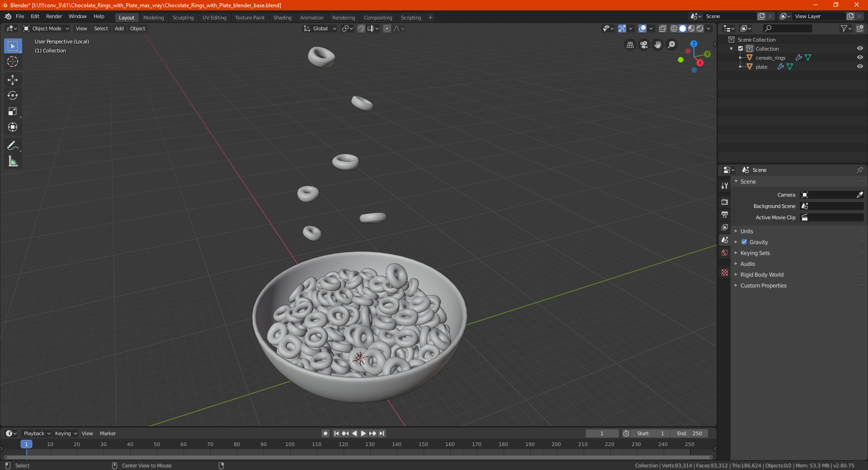Viewport: 868px width, 470px height.
Task: Select the Annotate tool
Action: point(13,146)
